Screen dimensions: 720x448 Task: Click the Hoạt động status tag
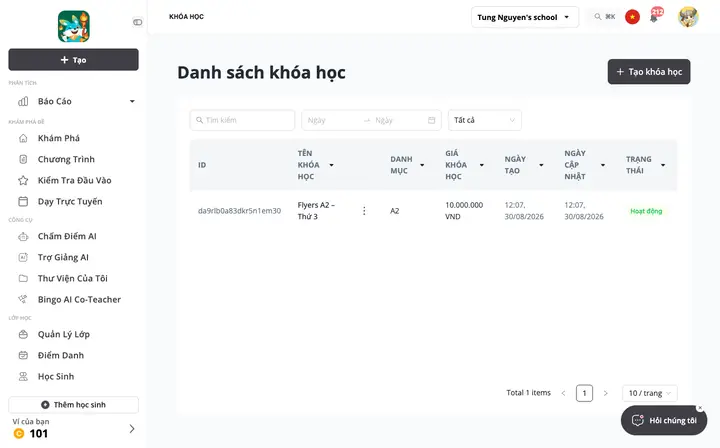pyautogui.click(x=646, y=211)
